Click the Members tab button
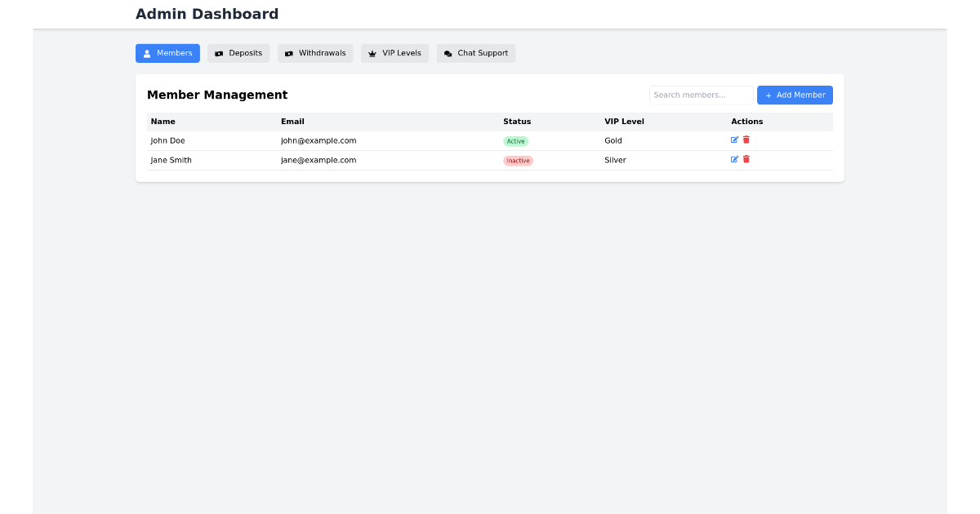 (x=167, y=53)
